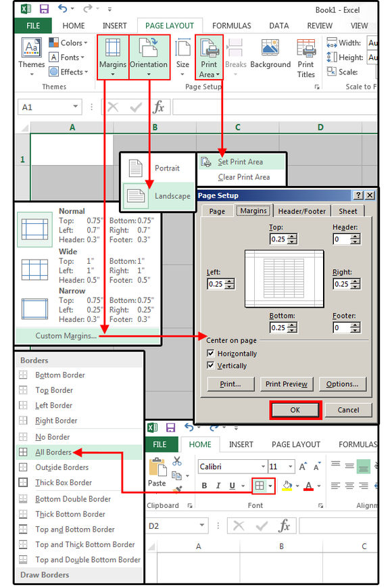Image resolution: width=392 pixels, height=587 pixels.
Task: Open the theme Fonts dropdown
Action: (x=67, y=57)
